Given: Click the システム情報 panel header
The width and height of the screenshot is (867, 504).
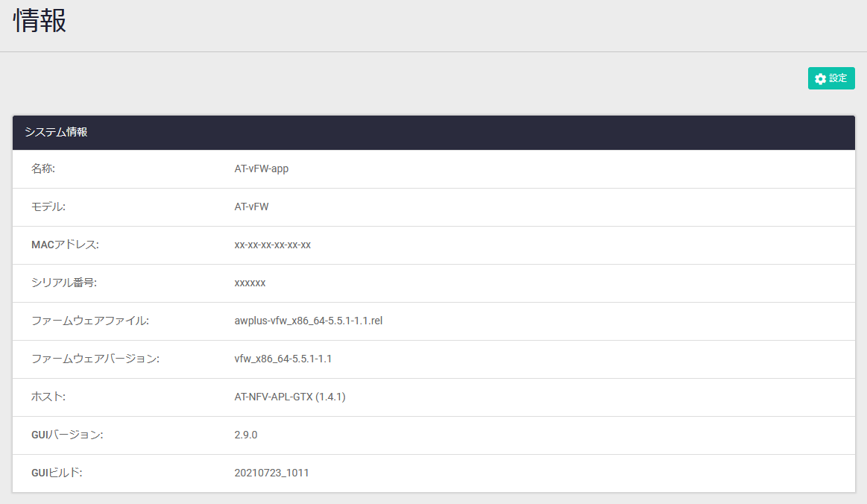Looking at the screenshot, I should [434, 132].
